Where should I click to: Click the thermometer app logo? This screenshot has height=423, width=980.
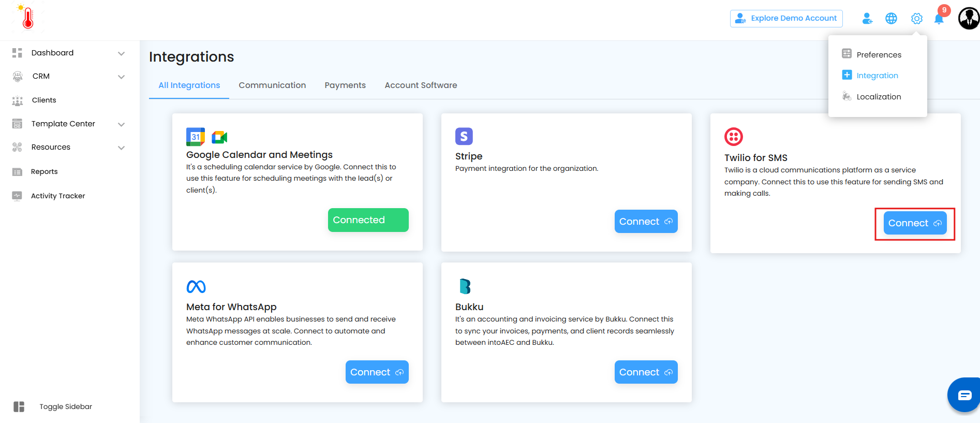(28, 18)
